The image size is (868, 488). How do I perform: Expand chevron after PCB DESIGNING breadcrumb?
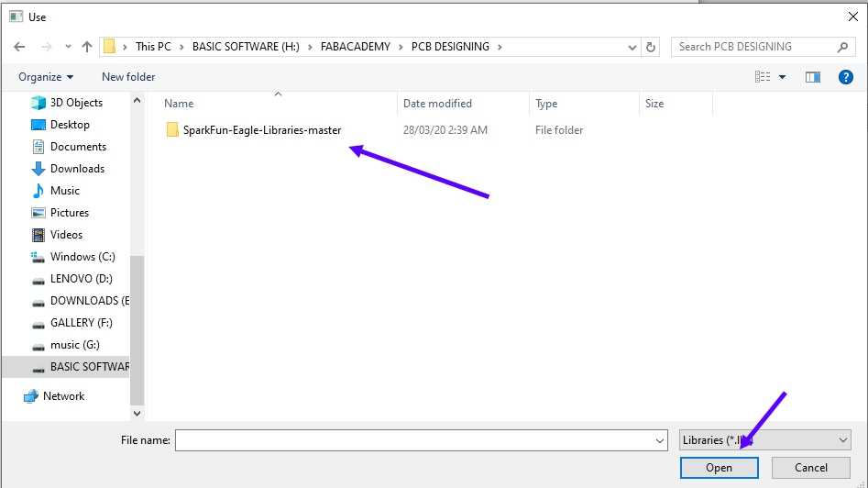500,48
